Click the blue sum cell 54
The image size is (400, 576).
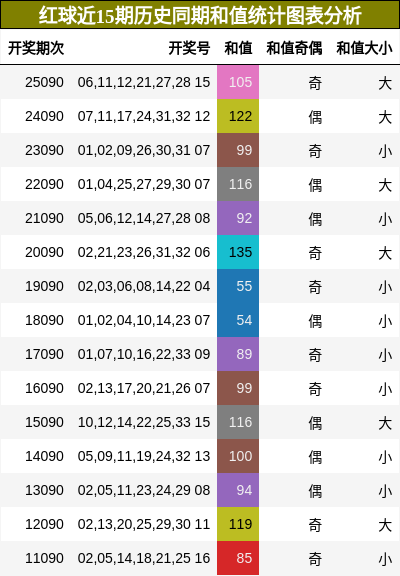point(238,320)
